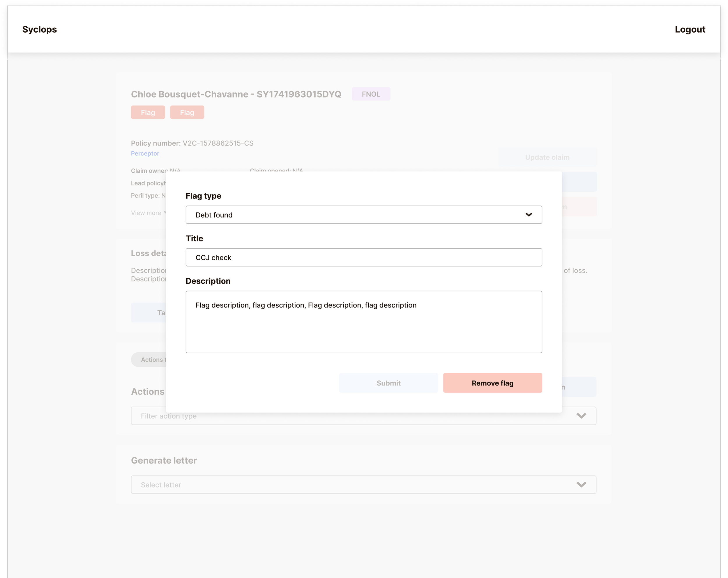
Task: Click the first Flag badge
Action: pos(148,112)
